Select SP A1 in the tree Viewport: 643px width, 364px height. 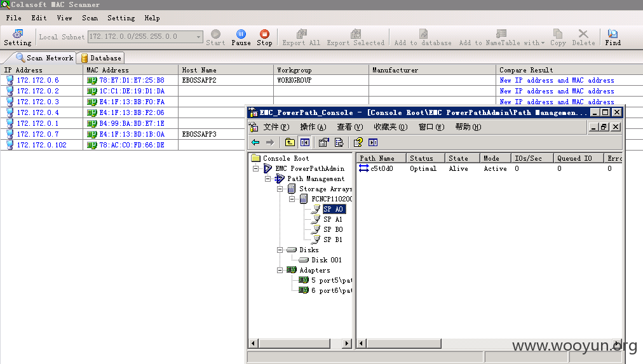tap(332, 219)
